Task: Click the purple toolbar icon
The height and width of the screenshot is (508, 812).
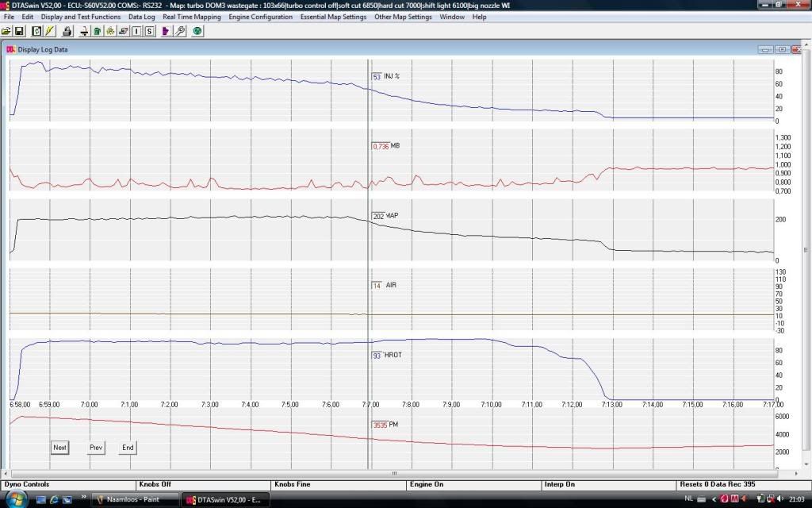Action: 166,31
